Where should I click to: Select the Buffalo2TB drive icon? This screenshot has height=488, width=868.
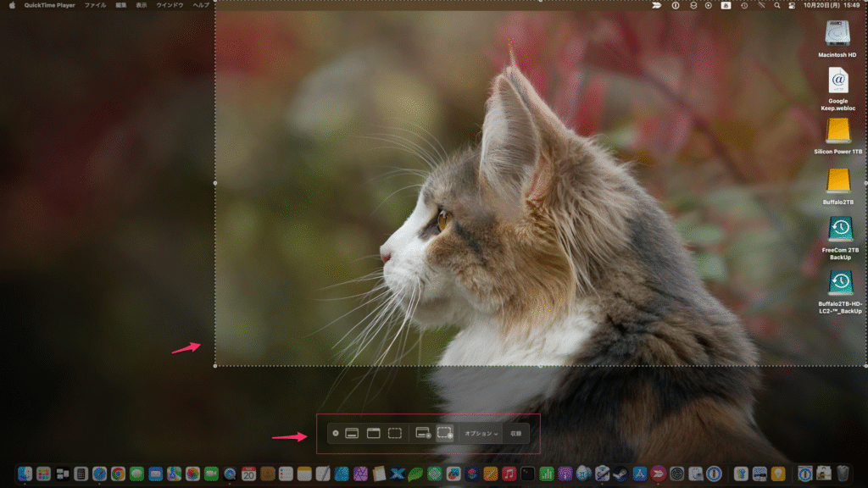pyautogui.click(x=837, y=180)
